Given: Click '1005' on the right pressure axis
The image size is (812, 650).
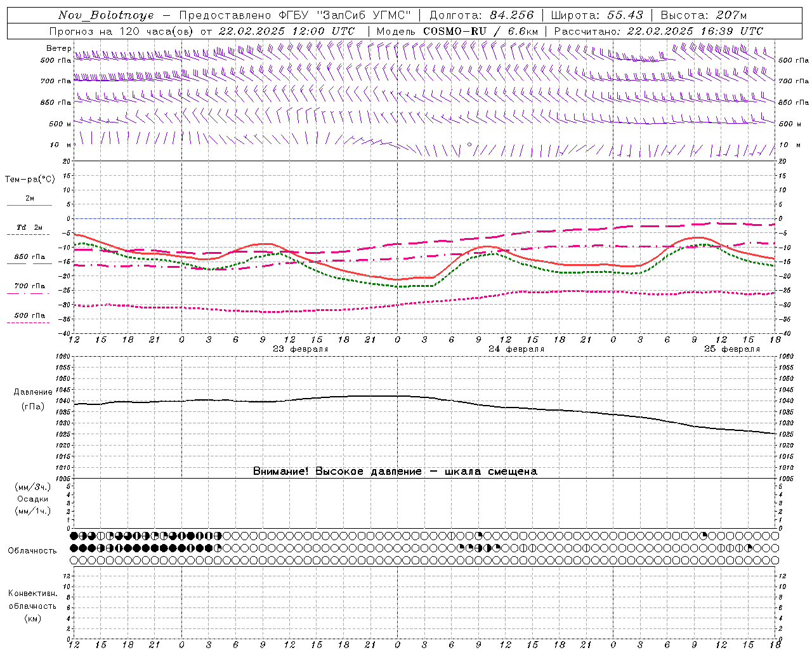Looking at the screenshot, I should [786, 479].
